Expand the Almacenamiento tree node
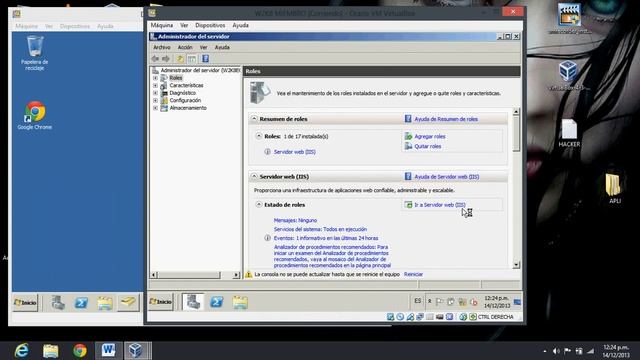Screen dimensions: 640x360 [x=155, y=108]
